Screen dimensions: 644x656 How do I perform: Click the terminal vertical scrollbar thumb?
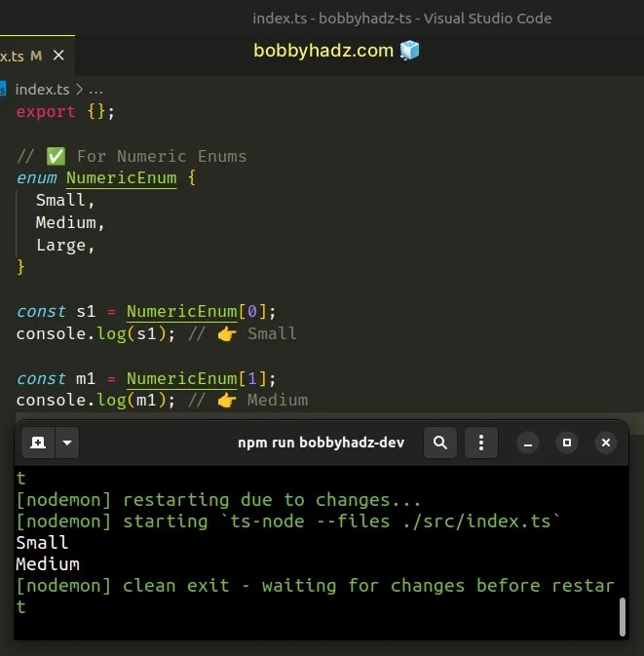pos(623,616)
